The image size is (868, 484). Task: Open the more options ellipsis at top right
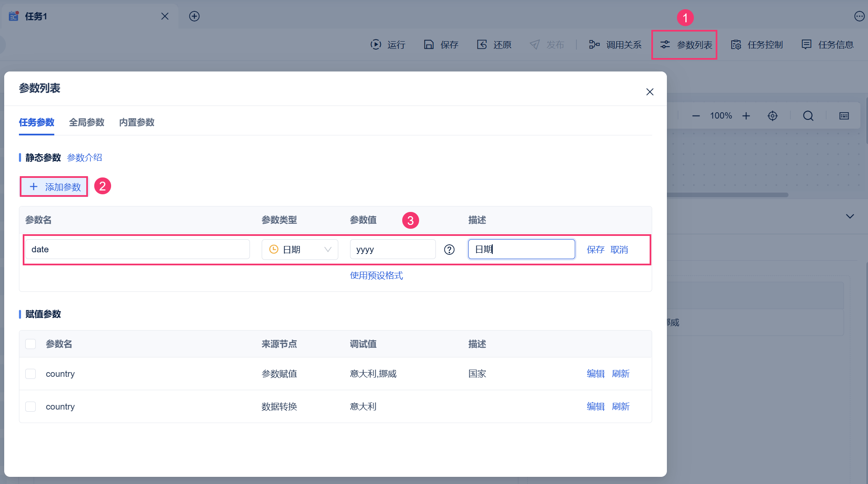[x=859, y=16]
